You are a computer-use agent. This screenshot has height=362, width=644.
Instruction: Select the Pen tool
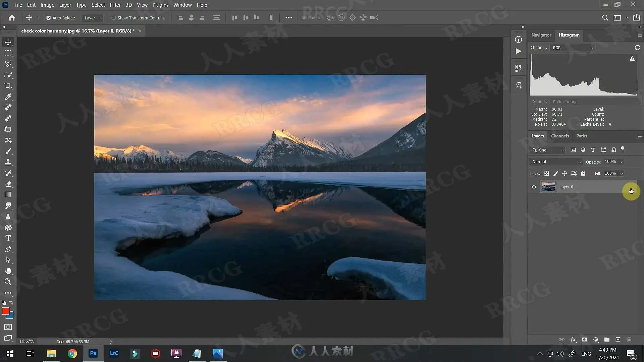[8, 249]
